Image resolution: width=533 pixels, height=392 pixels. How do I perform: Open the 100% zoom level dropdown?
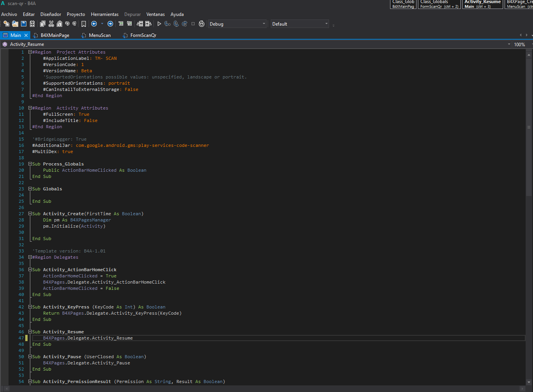tap(523, 44)
